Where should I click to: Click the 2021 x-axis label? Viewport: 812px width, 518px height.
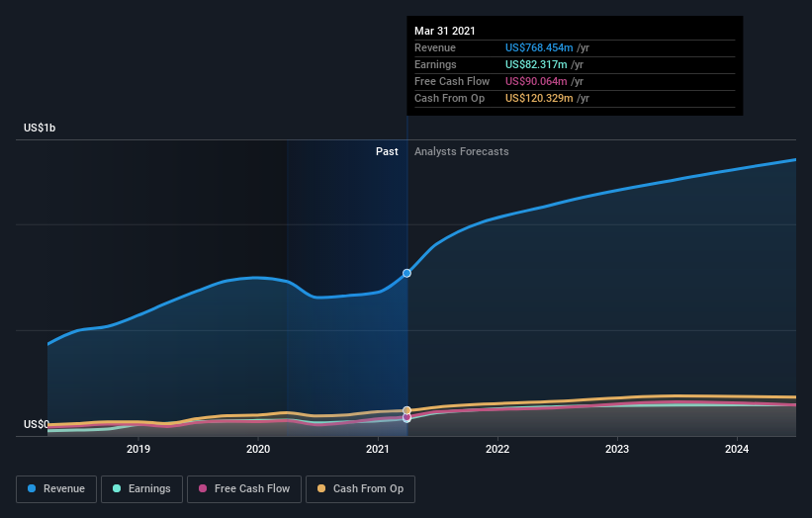pos(378,449)
